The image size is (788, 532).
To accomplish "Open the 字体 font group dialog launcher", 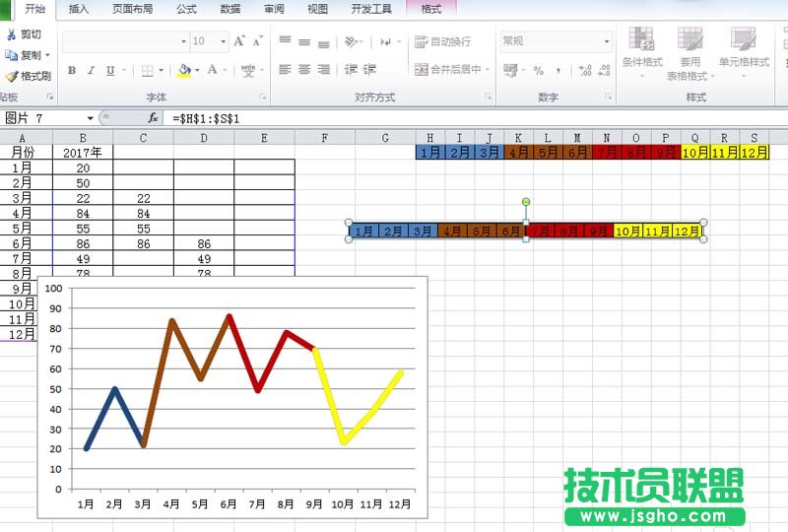I will [x=263, y=97].
